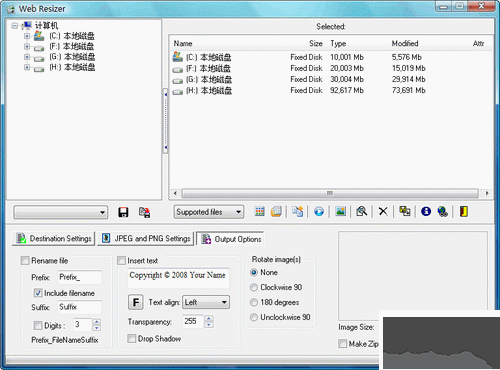
Task: Increase the Transparency value
Action: [209, 318]
